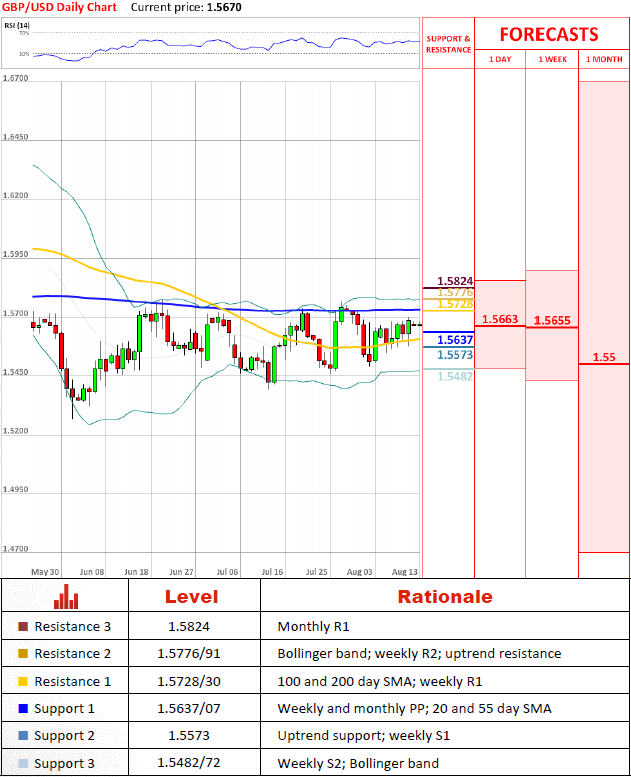This screenshot has width=631, height=777.
Task: Click the FORECASTS heading
Action: [549, 35]
